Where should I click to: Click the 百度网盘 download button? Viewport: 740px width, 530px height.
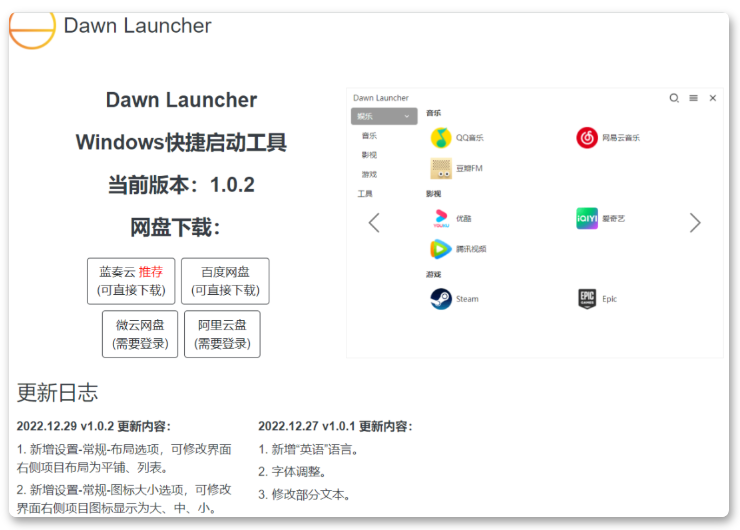click(x=225, y=281)
